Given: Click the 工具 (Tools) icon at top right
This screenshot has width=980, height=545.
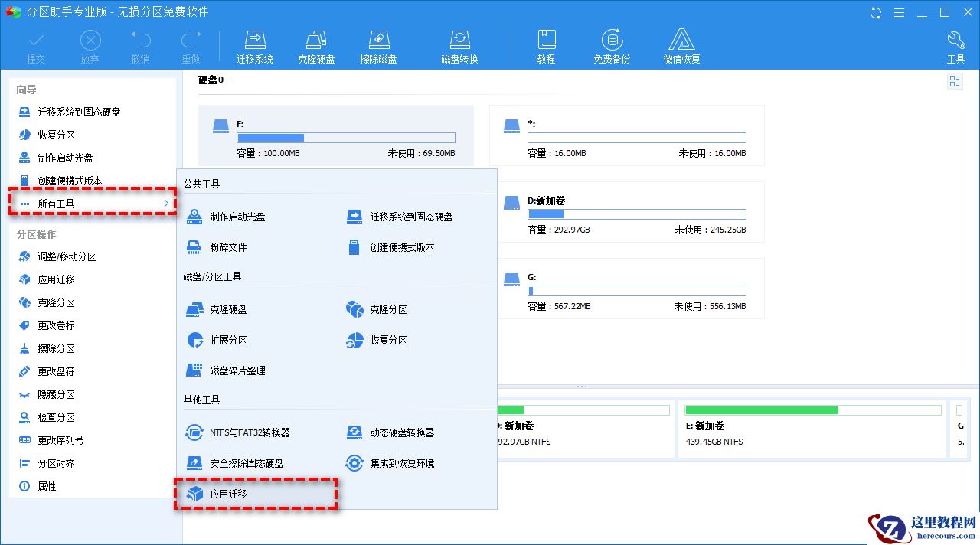Looking at the screenshot, I should tap(955, 44).
